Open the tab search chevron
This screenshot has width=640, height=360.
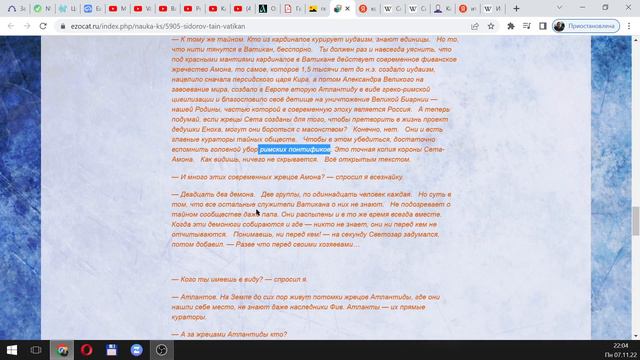click(x=559, y=8)
